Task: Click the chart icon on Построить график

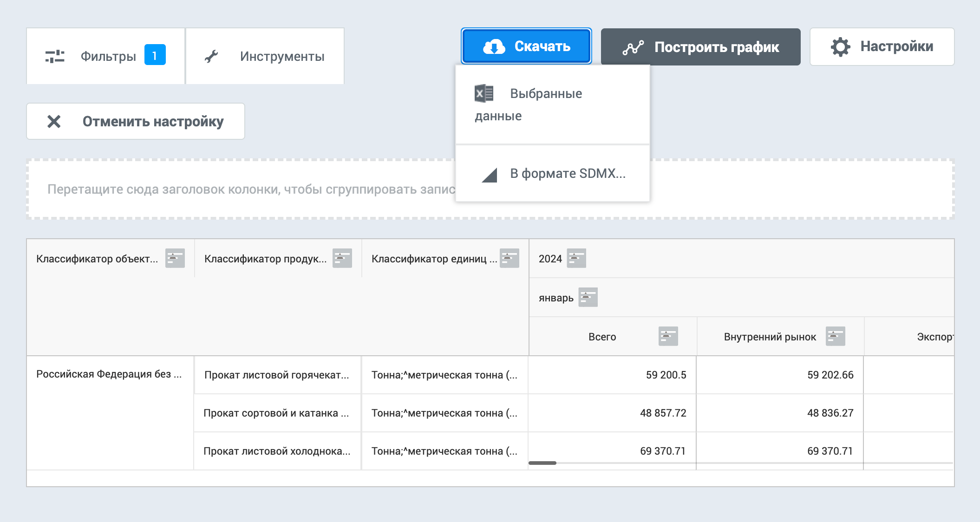Action: tap(633, 46)
